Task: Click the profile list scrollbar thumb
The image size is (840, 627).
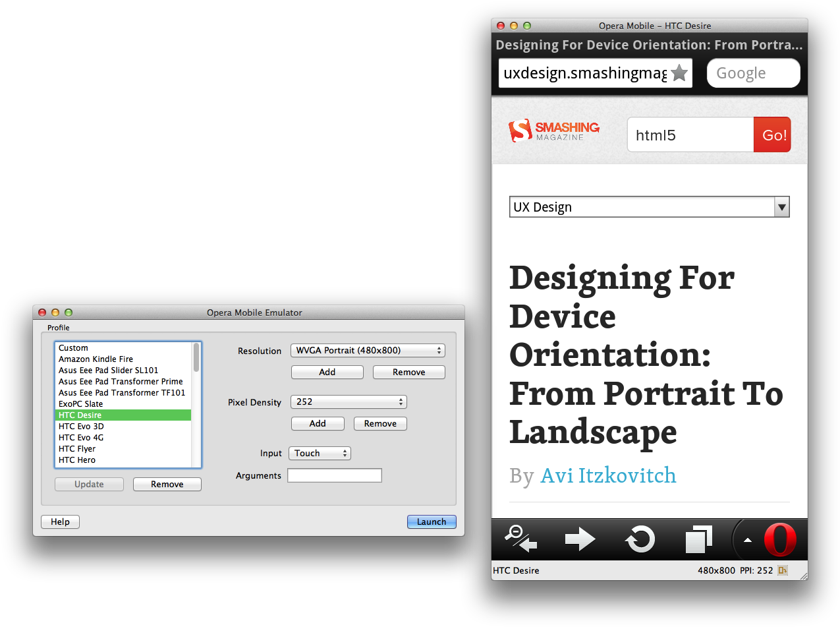Action: point(196,357)
